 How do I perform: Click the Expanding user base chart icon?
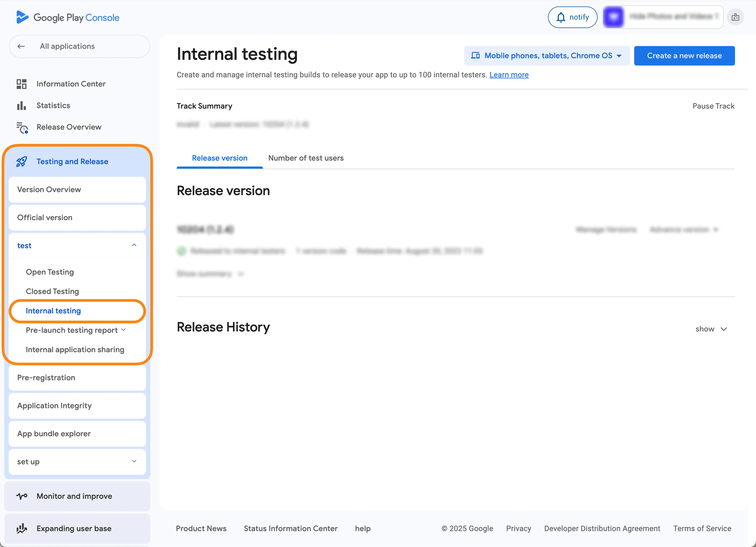point(22,529)
